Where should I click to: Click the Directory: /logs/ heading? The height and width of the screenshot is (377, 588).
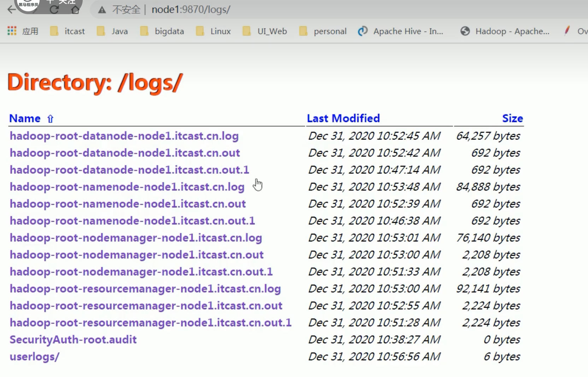pyautogui.click(x=95, y=83)
